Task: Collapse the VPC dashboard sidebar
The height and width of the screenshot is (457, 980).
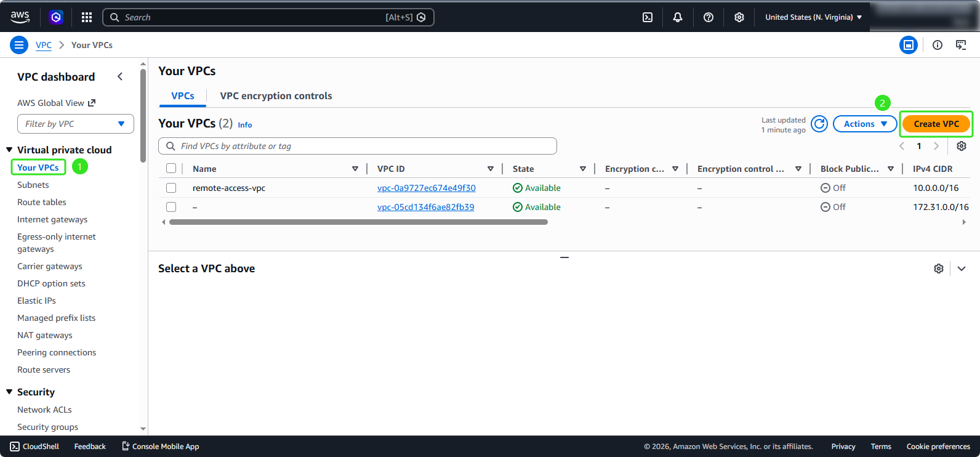Action: [120, 76]
